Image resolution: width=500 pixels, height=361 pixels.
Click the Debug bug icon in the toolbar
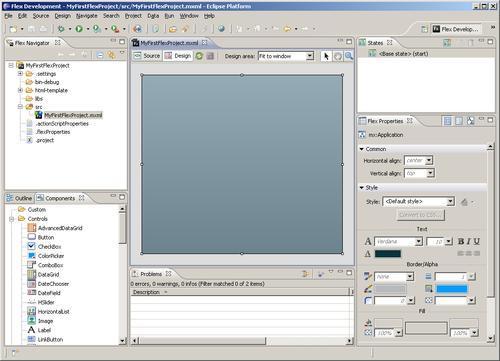point(61,29)
